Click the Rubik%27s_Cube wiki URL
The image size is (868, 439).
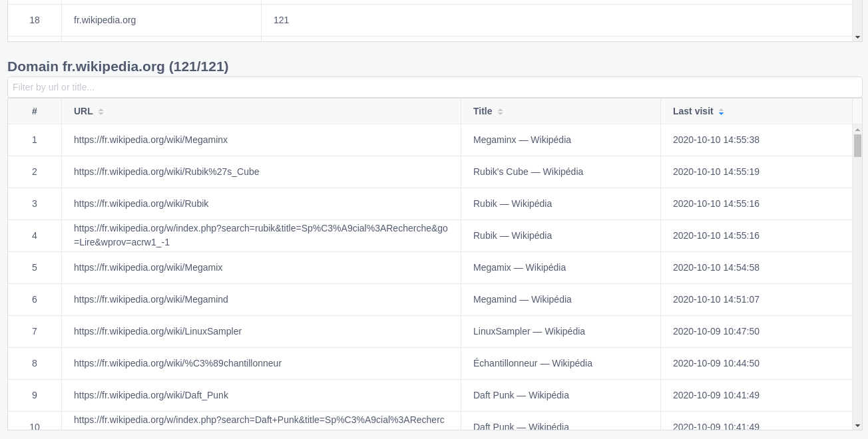[166, 172]
